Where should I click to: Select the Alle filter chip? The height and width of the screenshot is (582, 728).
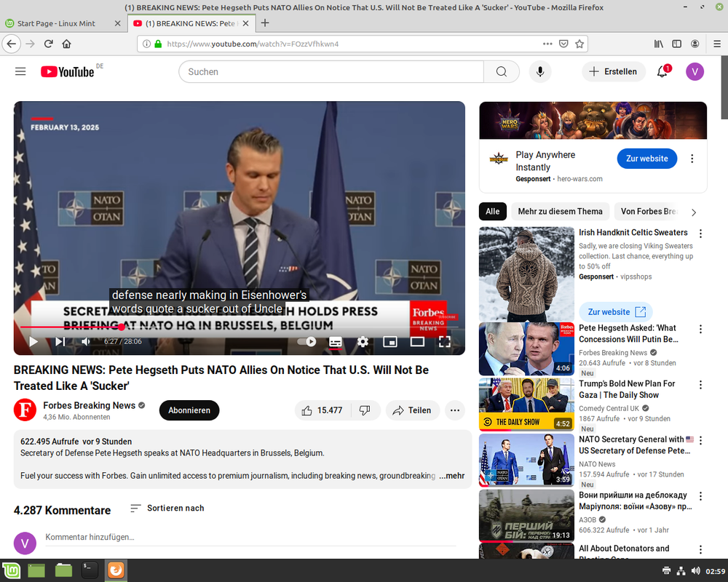click(493, 212)
